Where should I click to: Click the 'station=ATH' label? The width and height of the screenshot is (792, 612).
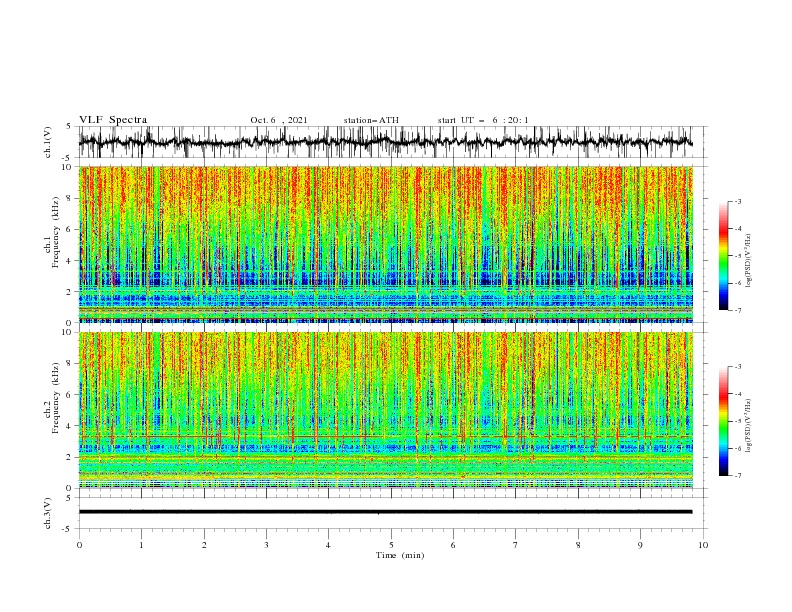pyautogui.click(x=371, y=120)
